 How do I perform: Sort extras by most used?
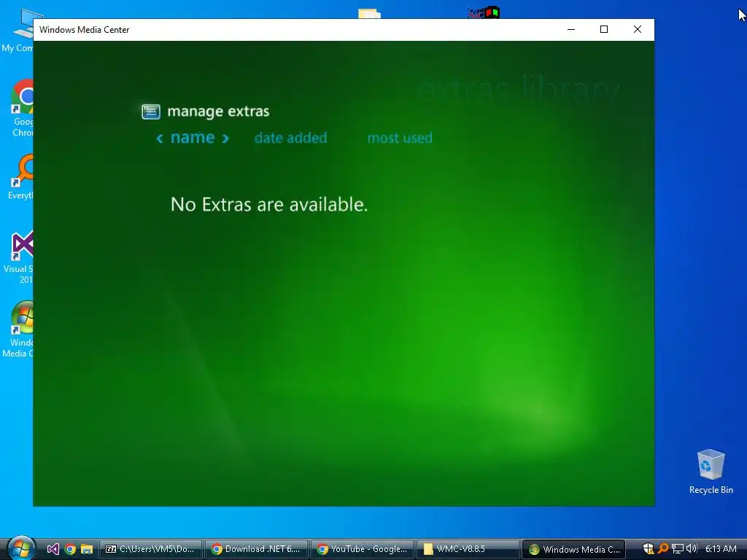(400, 138)
